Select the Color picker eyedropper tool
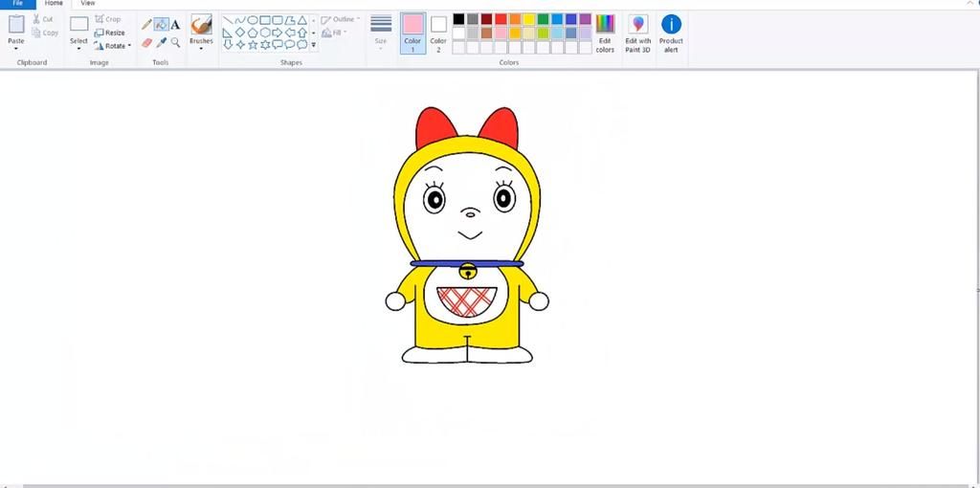The width and height of the screenshot is (980, 488). click(161, 42)
